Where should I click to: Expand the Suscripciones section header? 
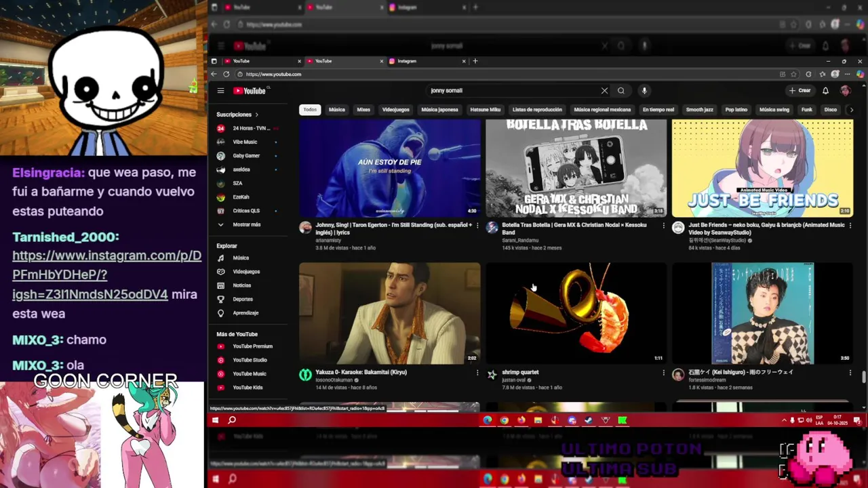tap(237, 115)
